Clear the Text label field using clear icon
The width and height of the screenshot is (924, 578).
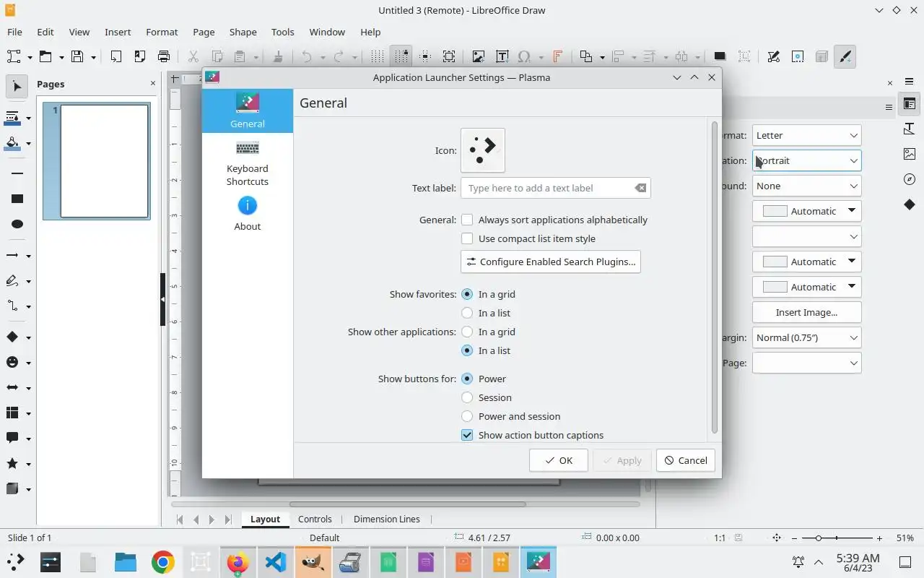tap(640, 188)
